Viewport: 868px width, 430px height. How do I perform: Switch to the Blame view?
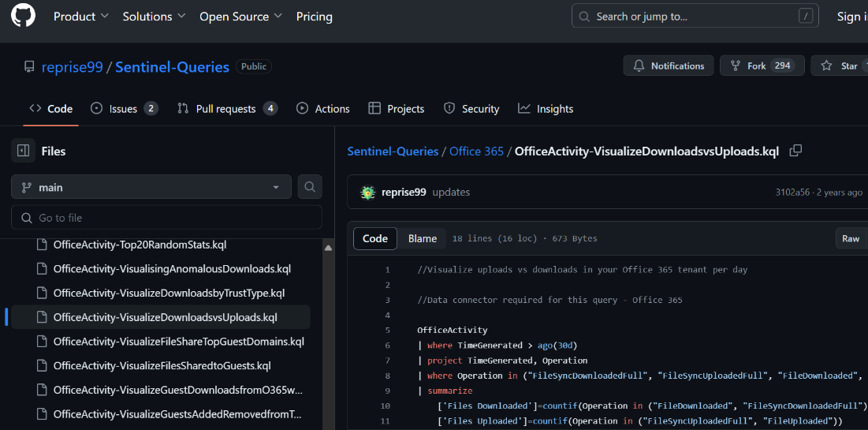(x=423, y=239)
